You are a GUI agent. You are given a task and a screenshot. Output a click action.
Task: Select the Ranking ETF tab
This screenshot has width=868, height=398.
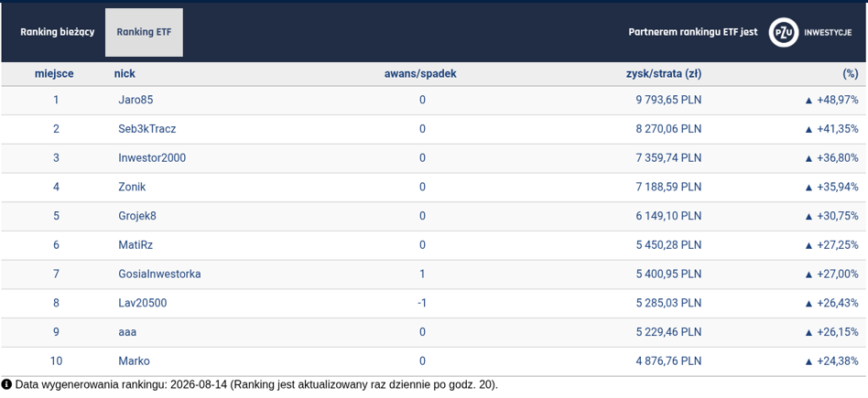144,32
